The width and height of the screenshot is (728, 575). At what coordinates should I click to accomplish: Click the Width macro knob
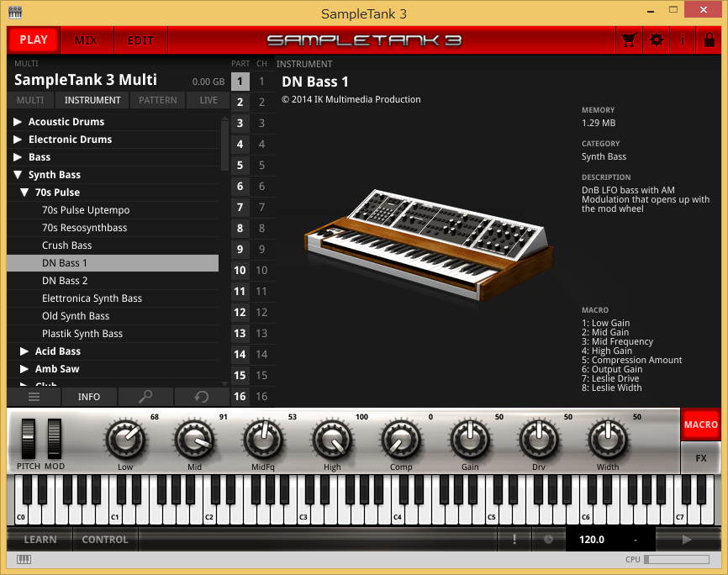[608, 439]
